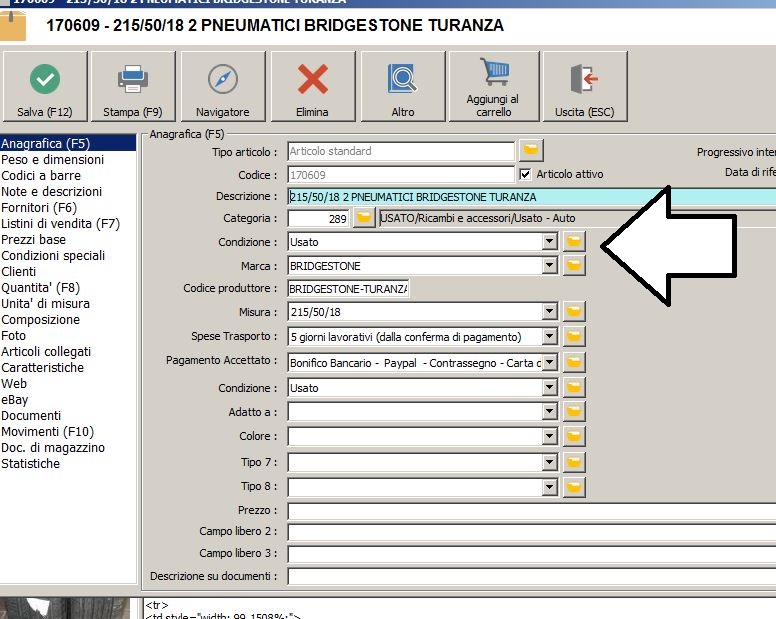Image resolution: width=776 pixels, height=619 pixels.
Task: Open folder icon beside Tipo 7
Action: (x=574, y=462)
